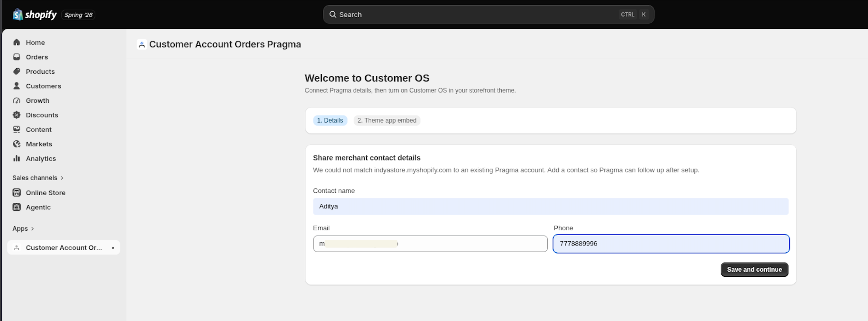The width and height of the screenshot is (868, 321).
Task: Select the Orders inbox icon
Action: [x=17, y=57]
